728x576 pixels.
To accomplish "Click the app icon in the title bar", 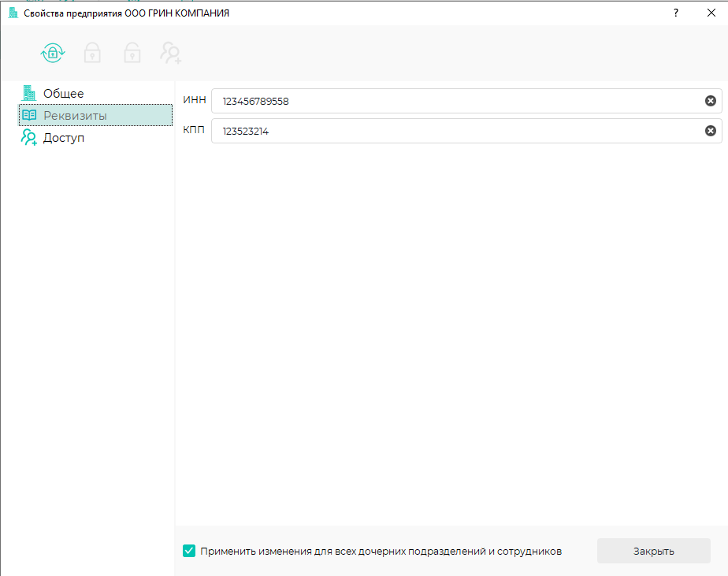I will click(12, 13).
